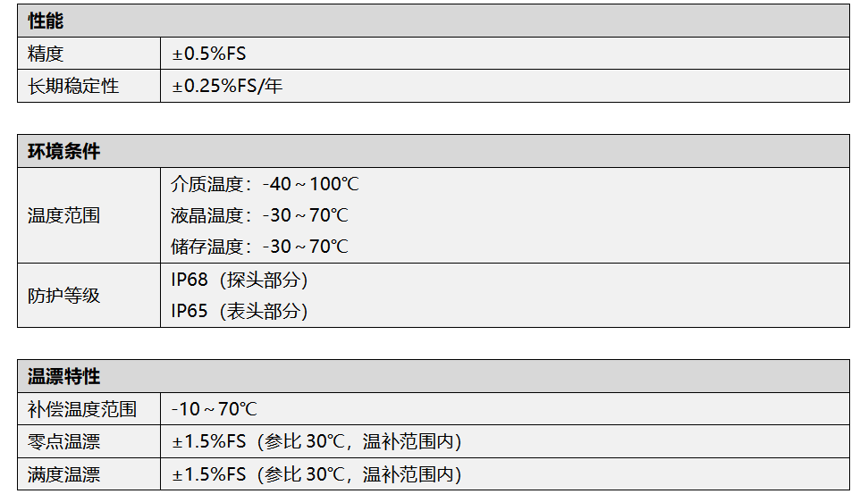The image size is (868, 494).
Task: Click the 性能 table header
Action: tap(46, 21)
